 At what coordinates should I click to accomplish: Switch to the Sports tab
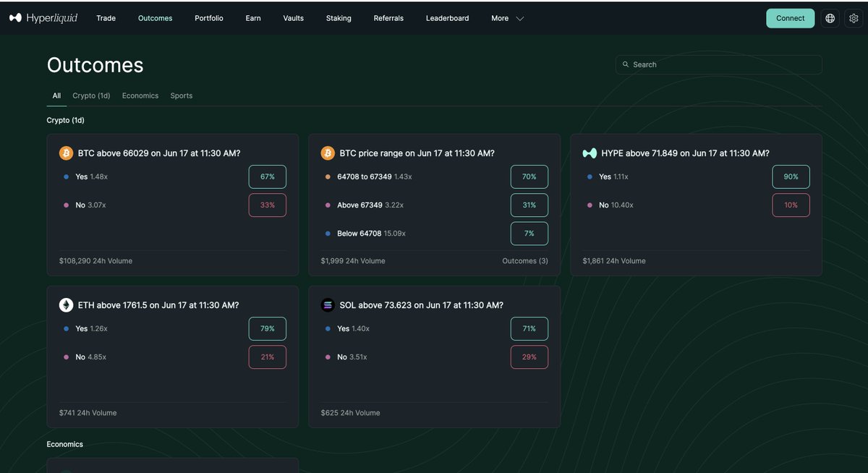[x=182, y=95]
